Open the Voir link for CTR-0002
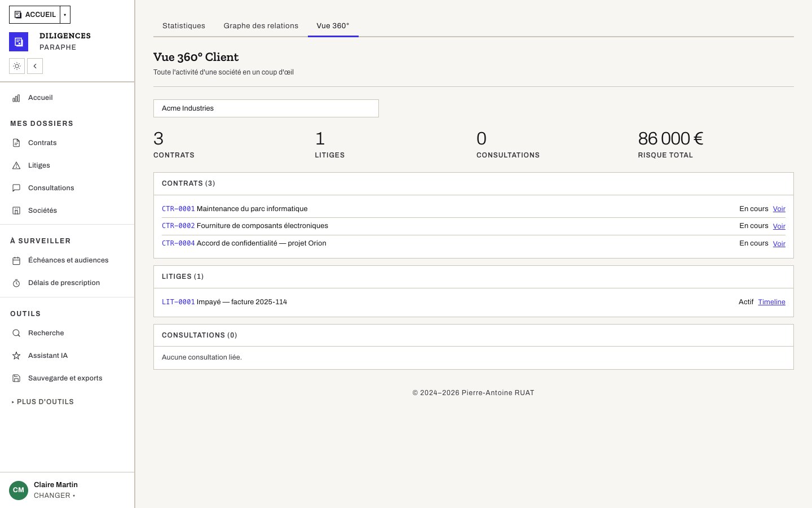This screenshot has width=812, height=508. (x=779, y=226)
